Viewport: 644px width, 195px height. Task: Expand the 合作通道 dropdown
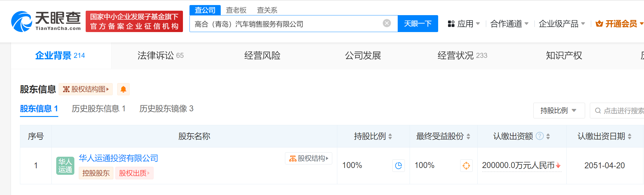click(x=509, y=24)
